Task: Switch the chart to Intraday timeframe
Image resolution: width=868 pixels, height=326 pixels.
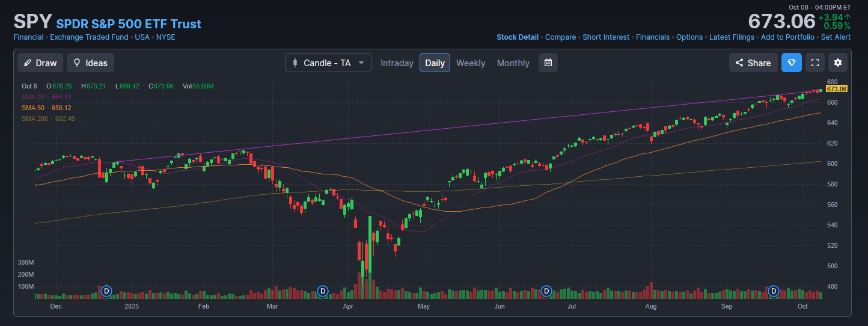Action: click(397, 63)
